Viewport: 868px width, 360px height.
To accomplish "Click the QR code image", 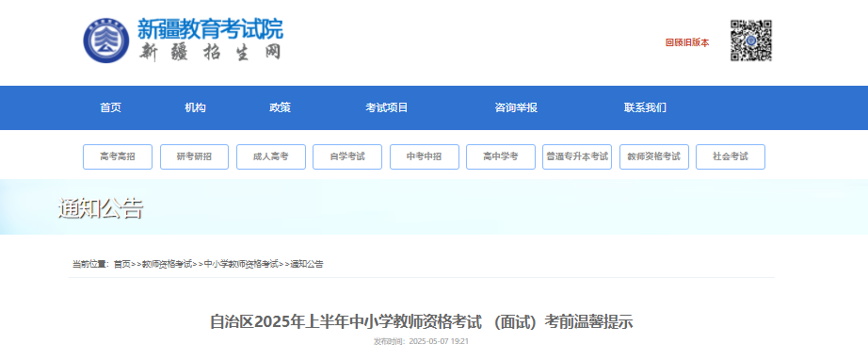I will (750, 41).
